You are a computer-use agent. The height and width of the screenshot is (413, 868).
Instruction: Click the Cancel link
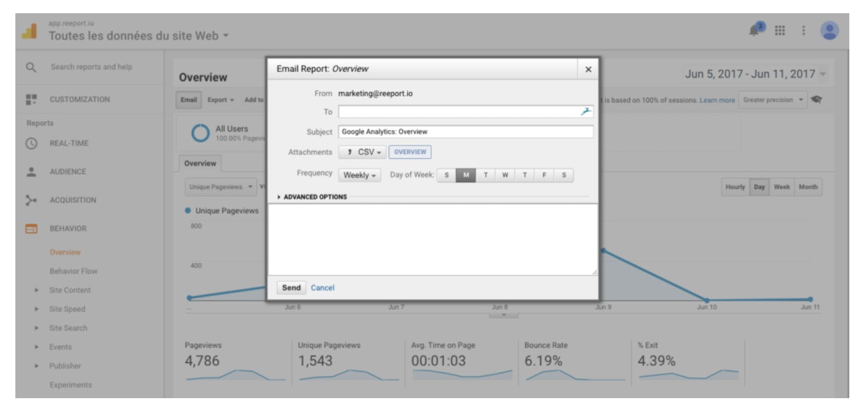322,288
